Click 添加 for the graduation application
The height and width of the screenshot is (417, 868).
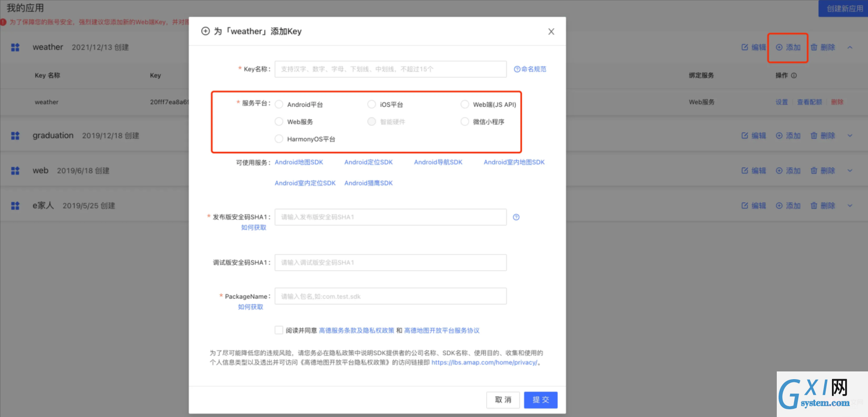pos(788,136)
